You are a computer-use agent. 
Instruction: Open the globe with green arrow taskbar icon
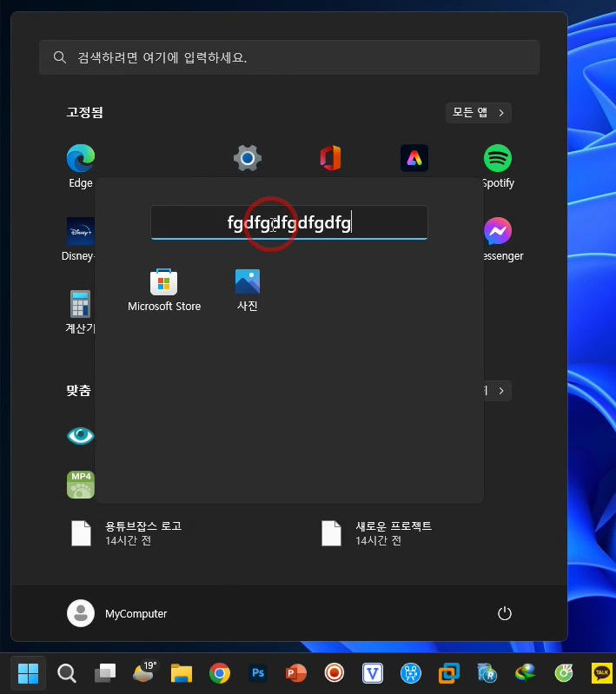pos(526,673)
